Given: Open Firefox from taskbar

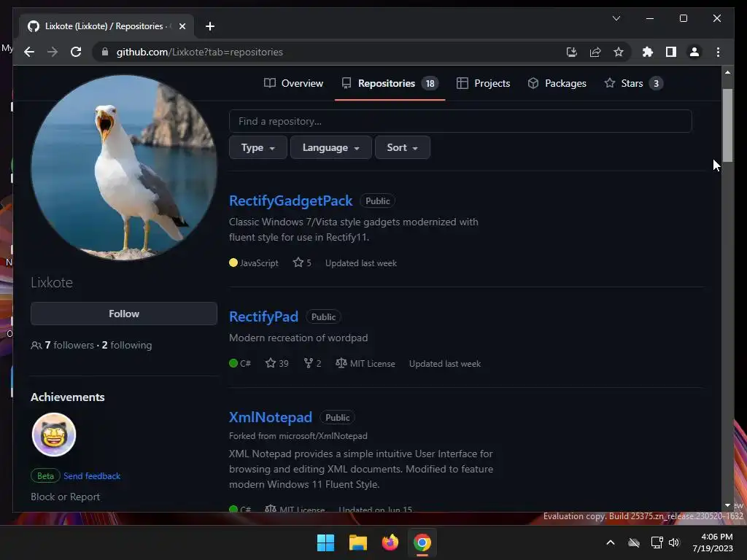Looking at the screenshot, I should (x=390, y=542).
